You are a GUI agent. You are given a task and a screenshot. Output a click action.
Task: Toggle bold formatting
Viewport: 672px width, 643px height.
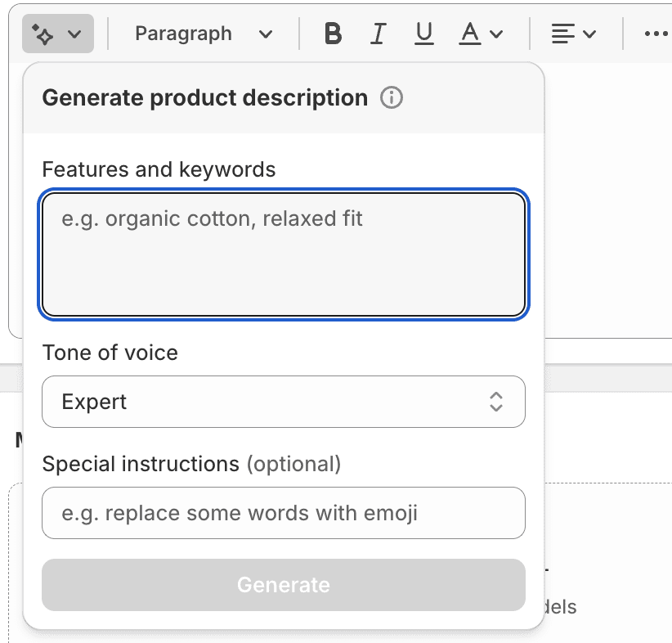click(333, 34)
